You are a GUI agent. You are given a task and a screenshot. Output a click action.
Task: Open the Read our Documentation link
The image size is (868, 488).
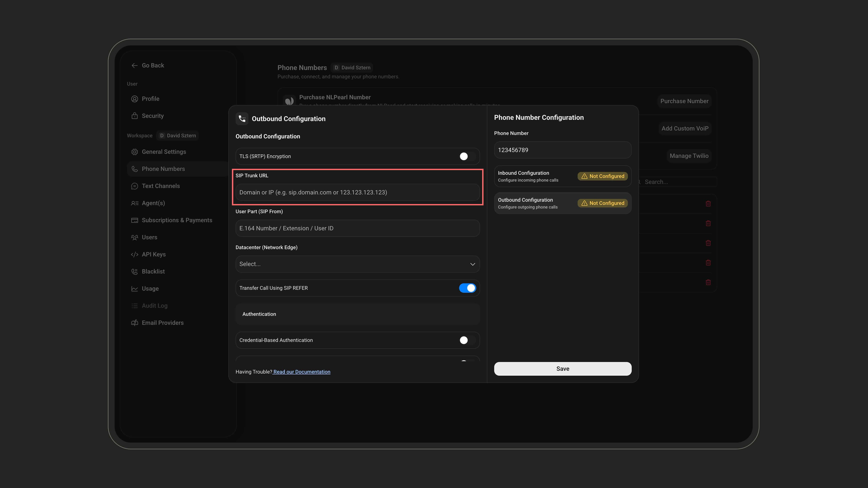[x=302, y=372]
